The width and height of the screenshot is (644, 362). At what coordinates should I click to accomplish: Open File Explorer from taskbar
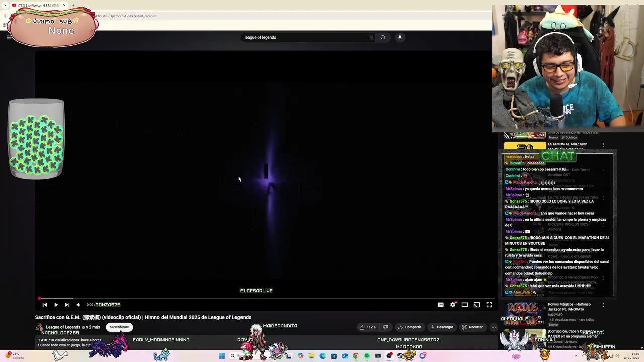click(311, 356)
